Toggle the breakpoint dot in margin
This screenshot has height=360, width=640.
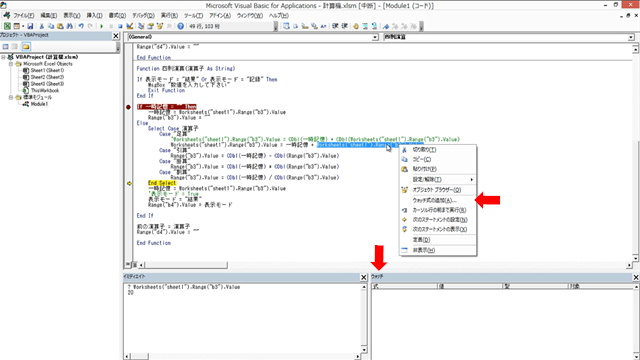(128, 107)
